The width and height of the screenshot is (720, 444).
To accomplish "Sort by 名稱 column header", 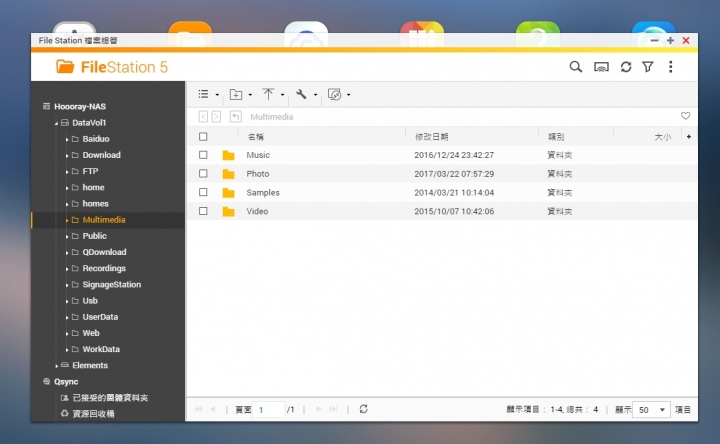I will tap(255, 137).
